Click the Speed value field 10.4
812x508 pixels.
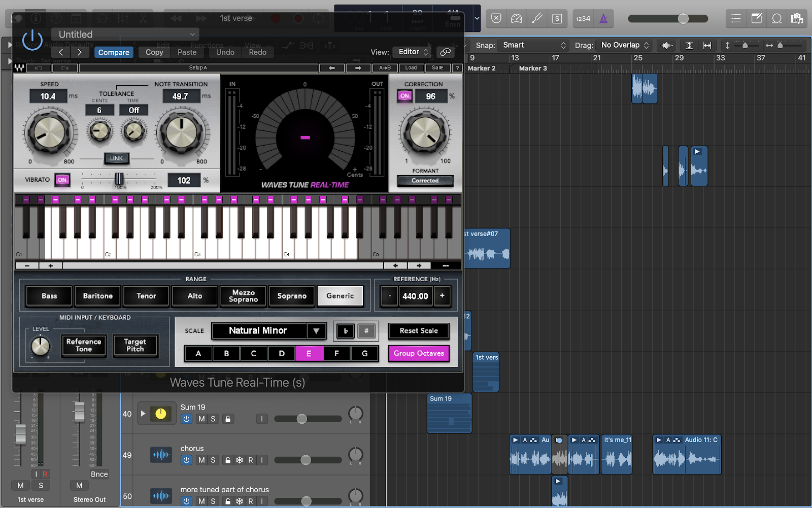[x=48, y=96]
